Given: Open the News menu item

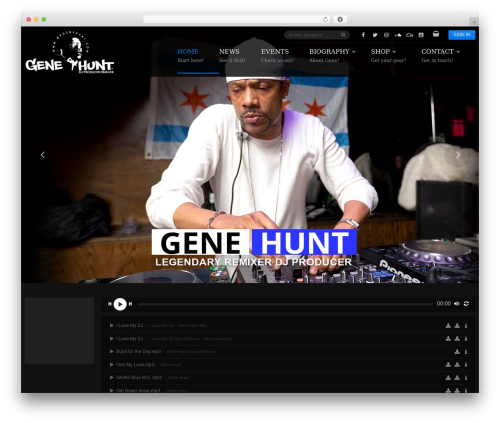Looking at the screenshot, I should (x=232, y=56).
